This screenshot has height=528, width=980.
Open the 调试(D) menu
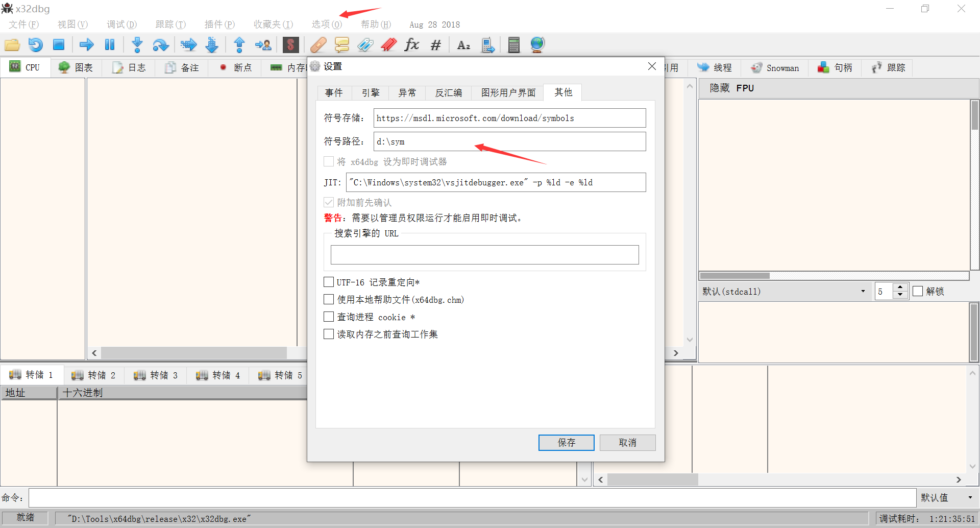coord(121,25)
